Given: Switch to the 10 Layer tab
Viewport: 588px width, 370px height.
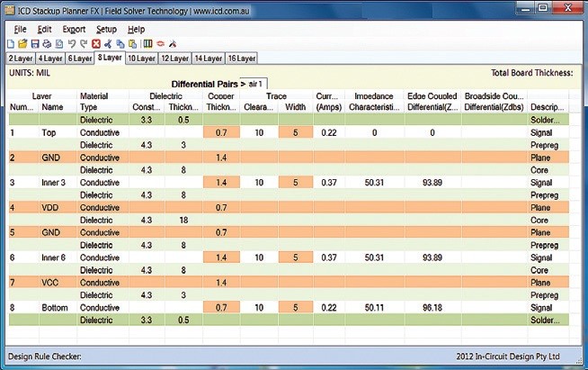Looking at the screenshot, I should click(141, 59).
